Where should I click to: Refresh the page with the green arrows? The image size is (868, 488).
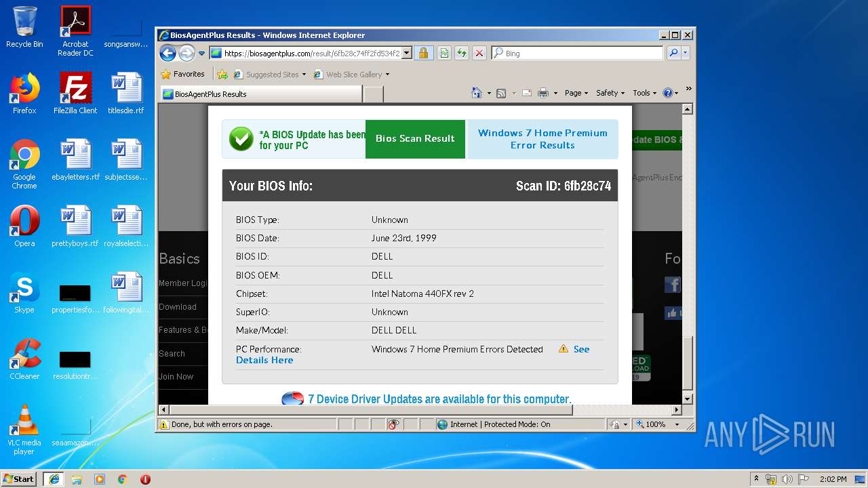tap(462, 53)
